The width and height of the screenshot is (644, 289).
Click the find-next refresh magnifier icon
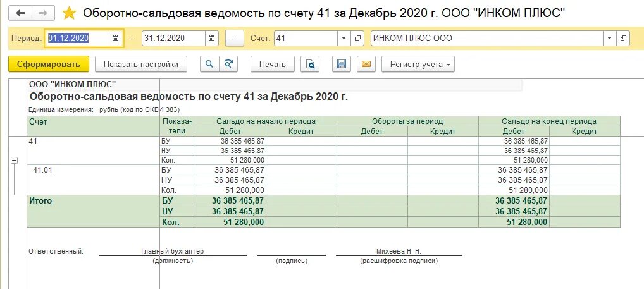228,64
